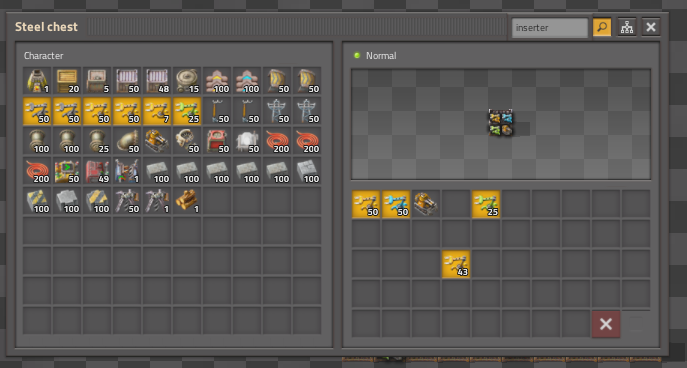Click the red limit-slots X button in chest
Screen dimensions: 687x368
click(x=606, y=324)
